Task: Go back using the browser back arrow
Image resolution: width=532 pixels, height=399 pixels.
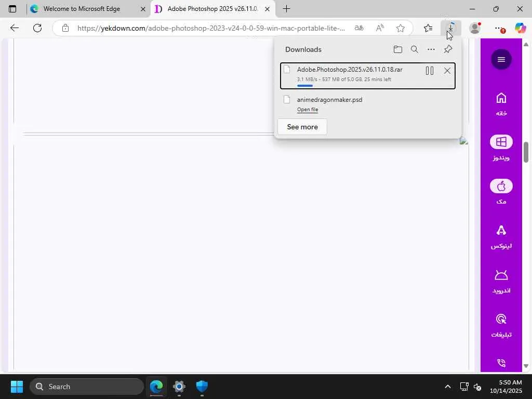Action: [x=14, y=28]
